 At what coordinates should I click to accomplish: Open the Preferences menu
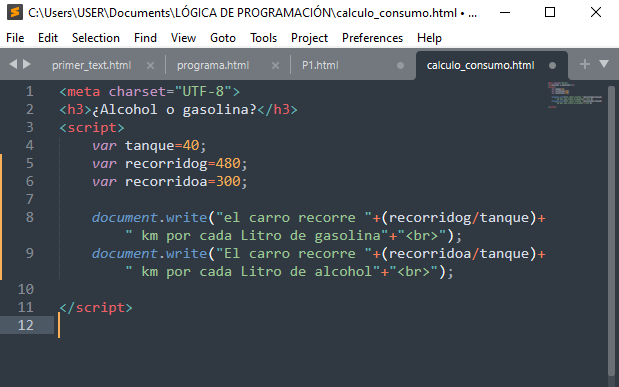(x=372, y=38)
